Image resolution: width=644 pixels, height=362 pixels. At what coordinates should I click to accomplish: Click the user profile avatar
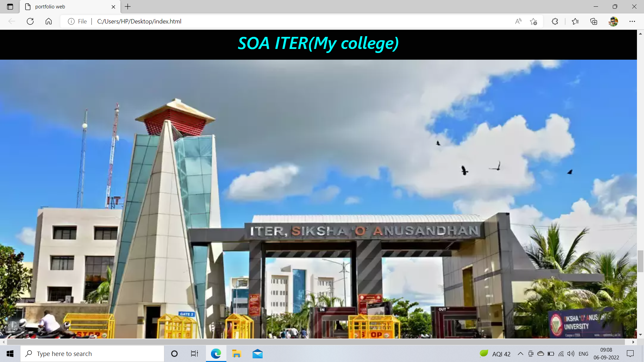pyautogui.click(x=613, y=21)
